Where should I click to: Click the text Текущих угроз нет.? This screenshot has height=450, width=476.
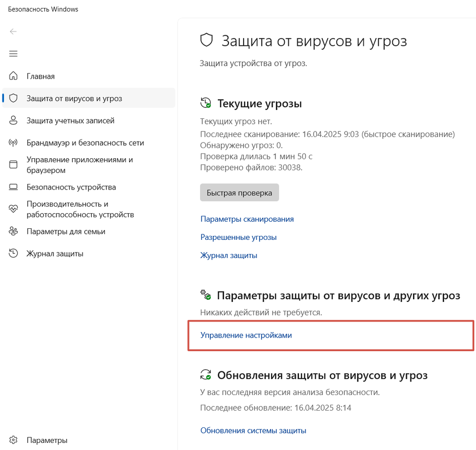236,121
